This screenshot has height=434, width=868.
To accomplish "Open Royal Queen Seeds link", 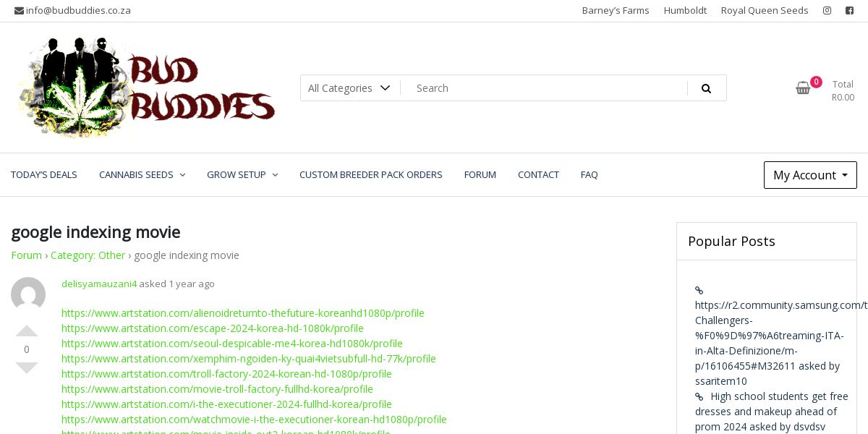I will [x=765, y=11].
